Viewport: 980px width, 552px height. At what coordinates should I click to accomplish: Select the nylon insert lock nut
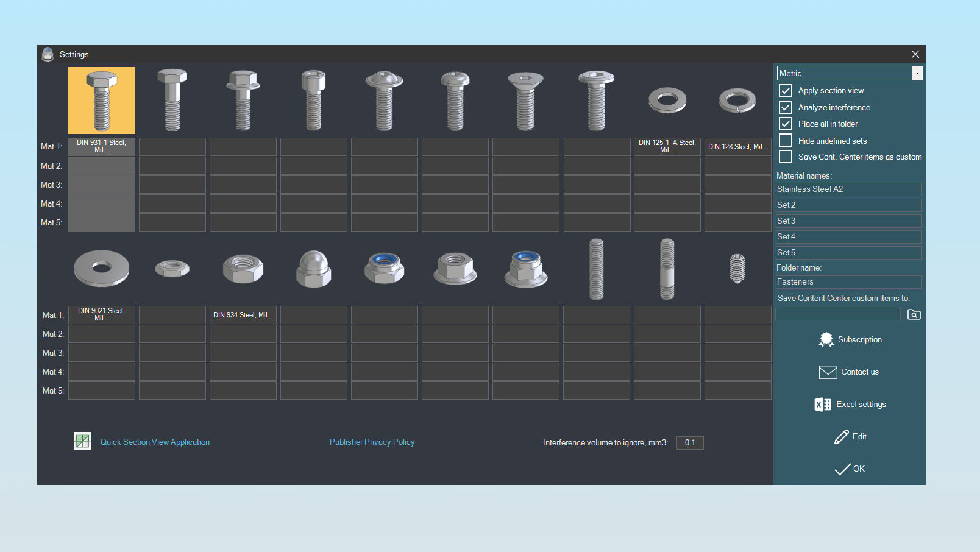pos(385,269)
